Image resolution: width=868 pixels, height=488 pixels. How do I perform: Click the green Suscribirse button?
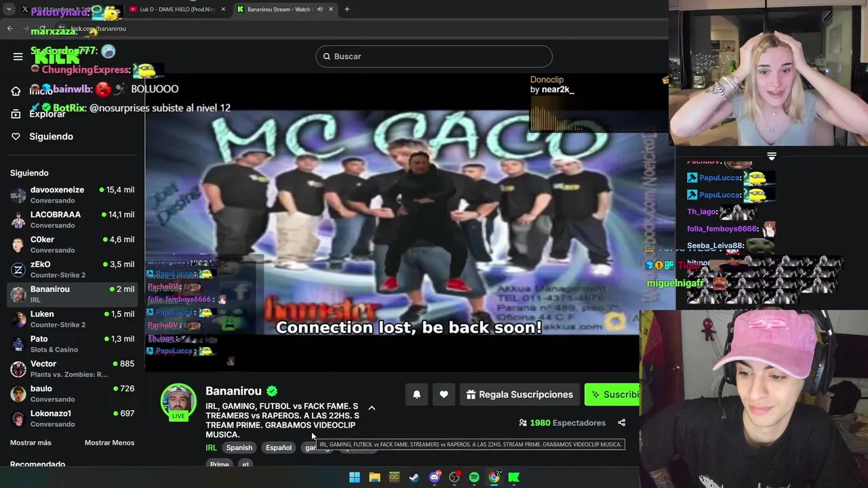pos(613,394)
